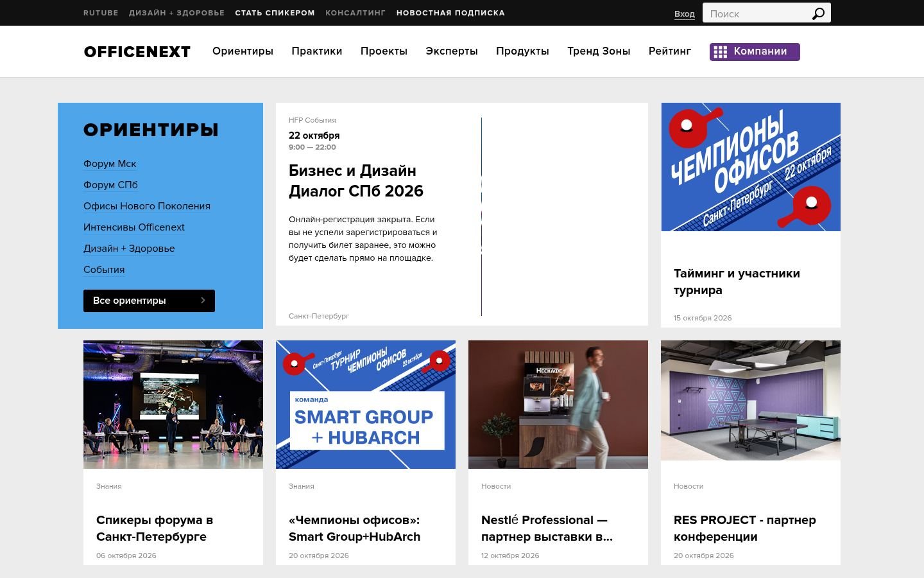
Task: Open Nestlé Professional partner article title
Action: 547,529
